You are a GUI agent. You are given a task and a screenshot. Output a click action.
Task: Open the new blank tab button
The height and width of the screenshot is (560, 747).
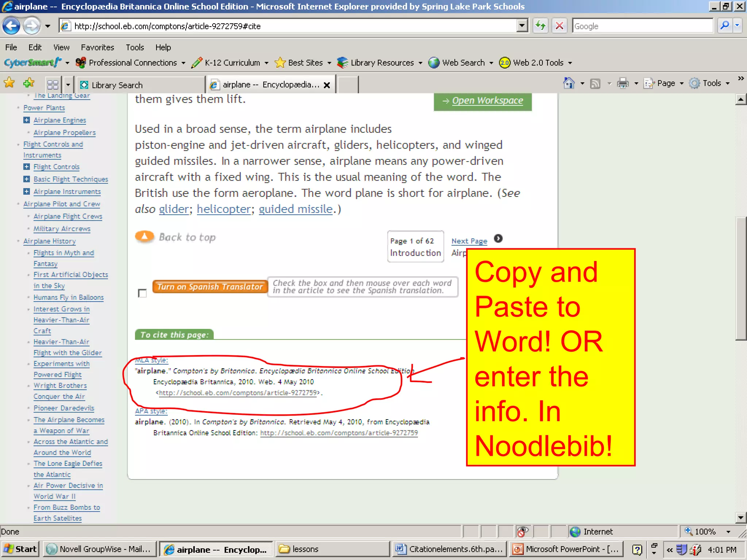click(x=348, y=85)
